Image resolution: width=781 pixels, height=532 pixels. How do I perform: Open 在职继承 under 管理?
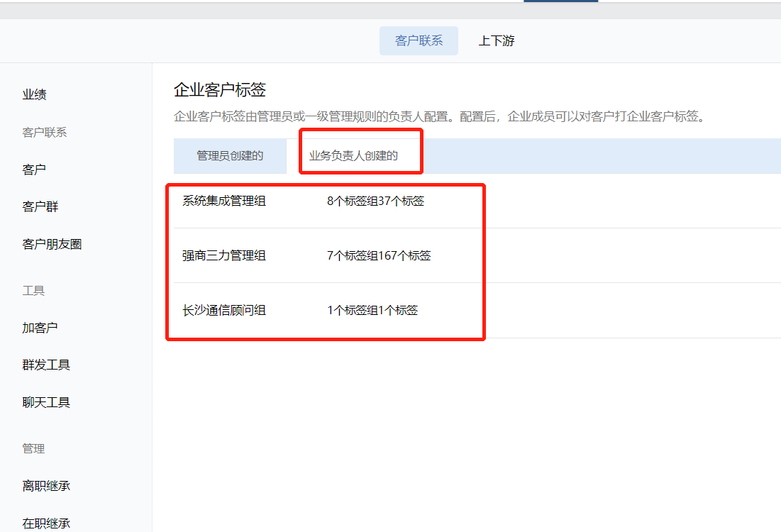click(x=45, y=523)
